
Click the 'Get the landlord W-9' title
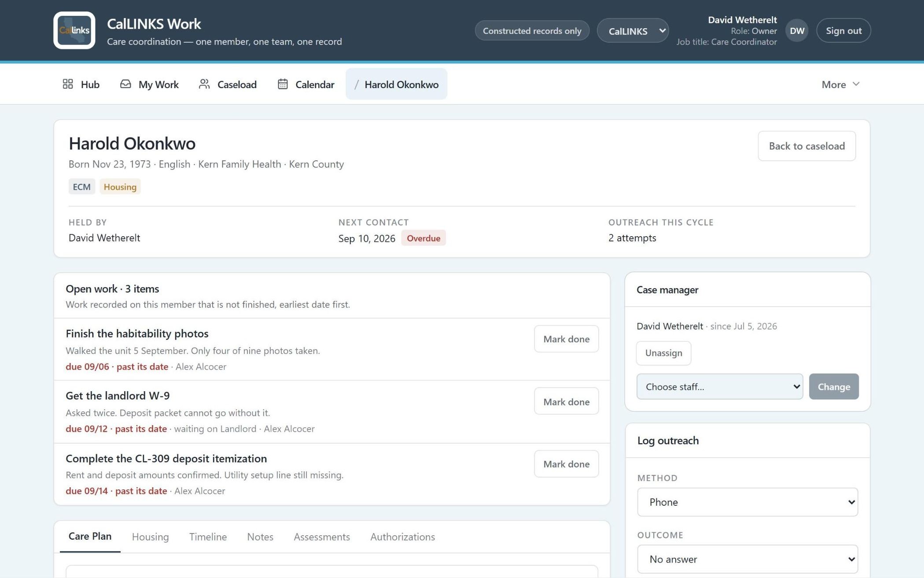coord(118,395)
